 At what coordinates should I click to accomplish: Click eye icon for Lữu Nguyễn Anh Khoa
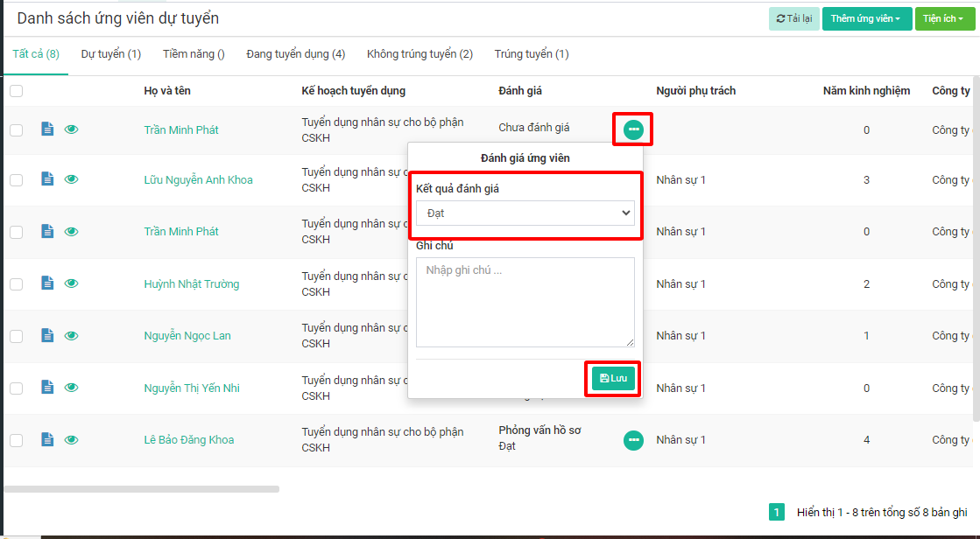coord(72,179)
